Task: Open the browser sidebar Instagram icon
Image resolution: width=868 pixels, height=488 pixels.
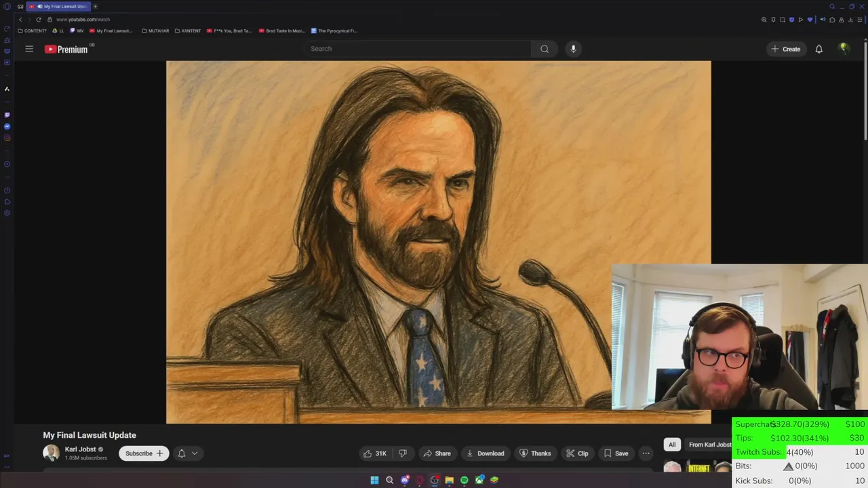Action: click(x=7, y=138)
